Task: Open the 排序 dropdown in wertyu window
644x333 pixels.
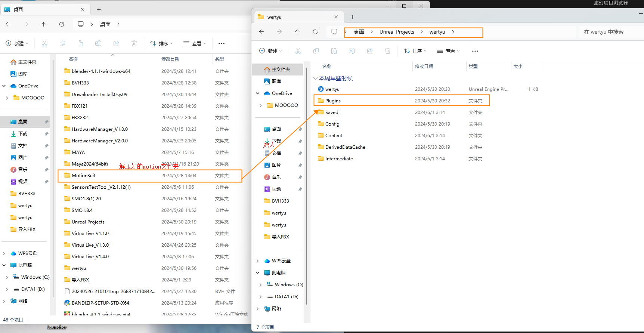Action: pyautogui.click(x=415, y=51)
